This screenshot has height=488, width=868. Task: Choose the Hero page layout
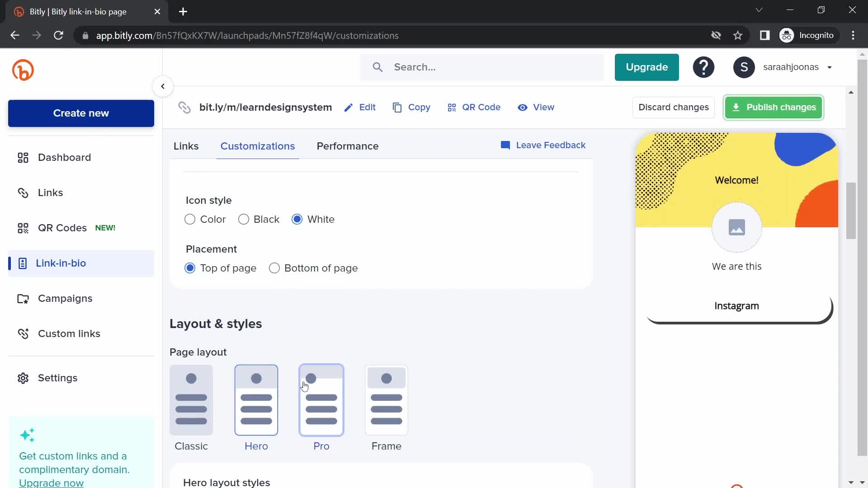click(256, 400)
